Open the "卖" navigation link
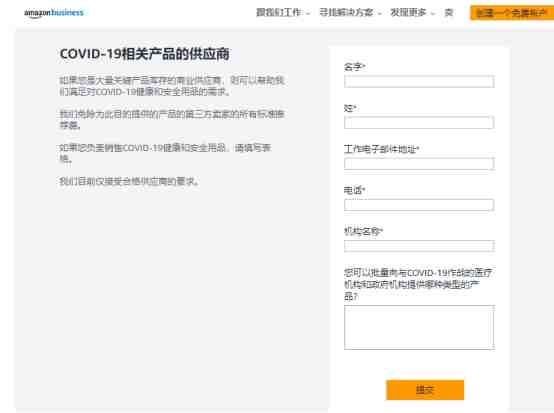Screen dimensions: 554x413 click(449, 13)
